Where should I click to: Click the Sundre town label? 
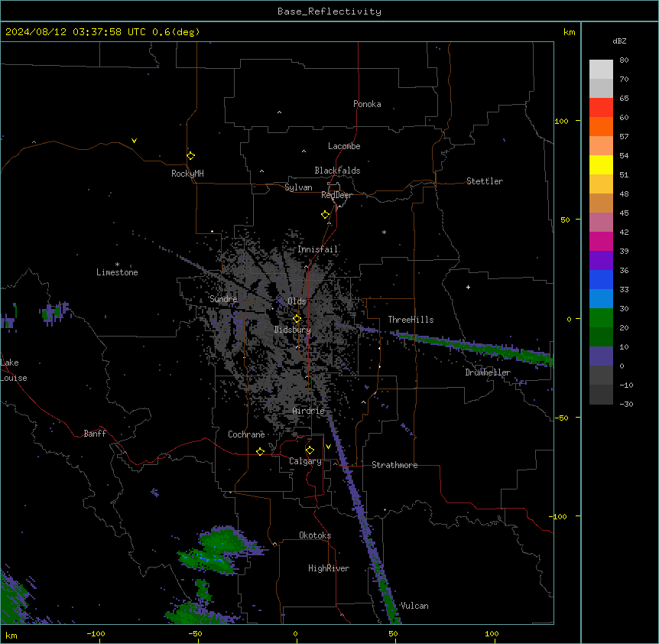(223, 299)
